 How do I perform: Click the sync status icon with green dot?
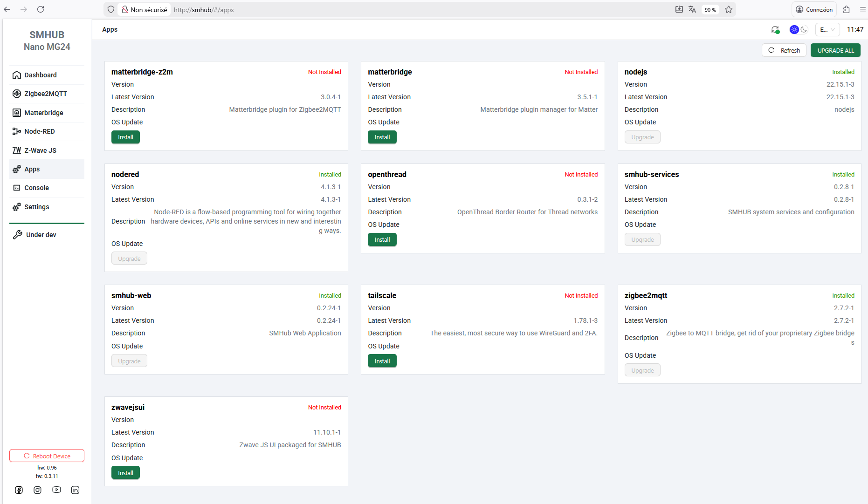(775, 30)
